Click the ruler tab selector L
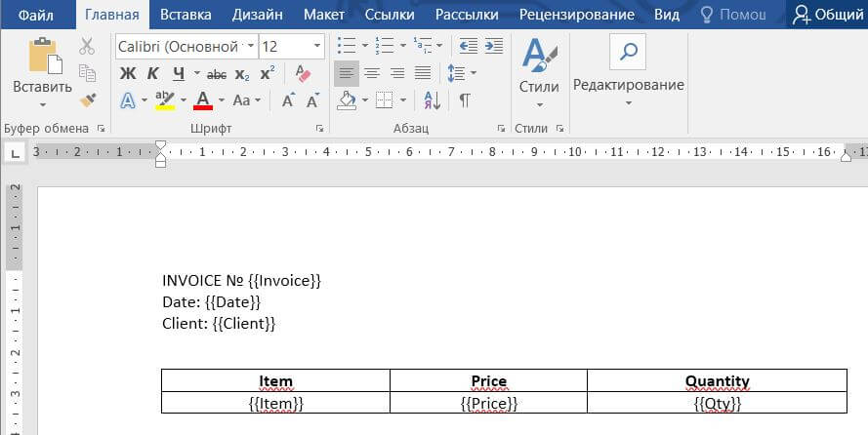Image resolution: width=868 pixels, height=435 pixels. (15, 154)
